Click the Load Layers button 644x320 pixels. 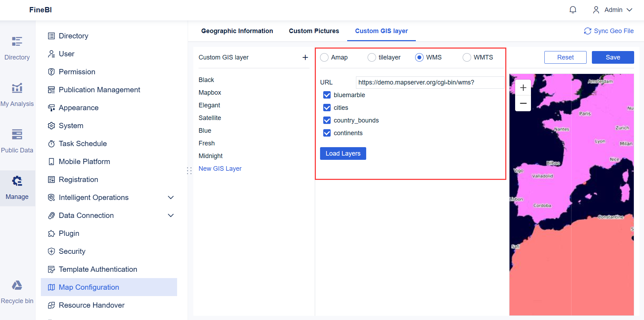(343, 153)
